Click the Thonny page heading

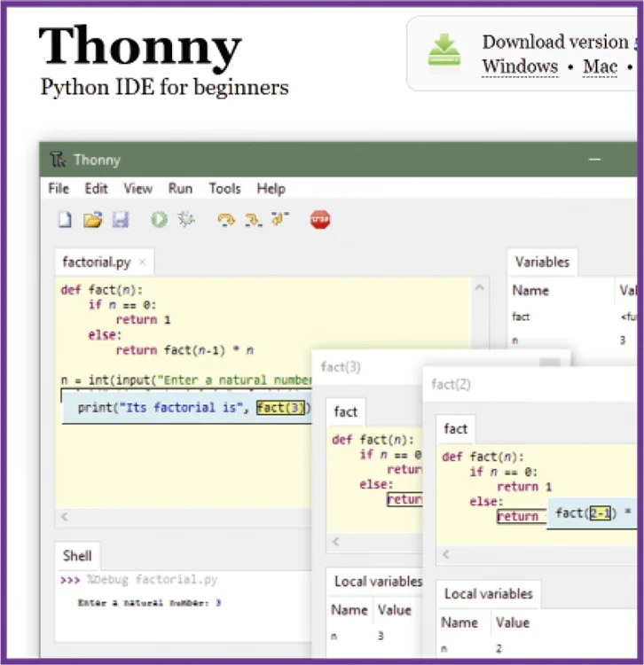tap(140, 47)
